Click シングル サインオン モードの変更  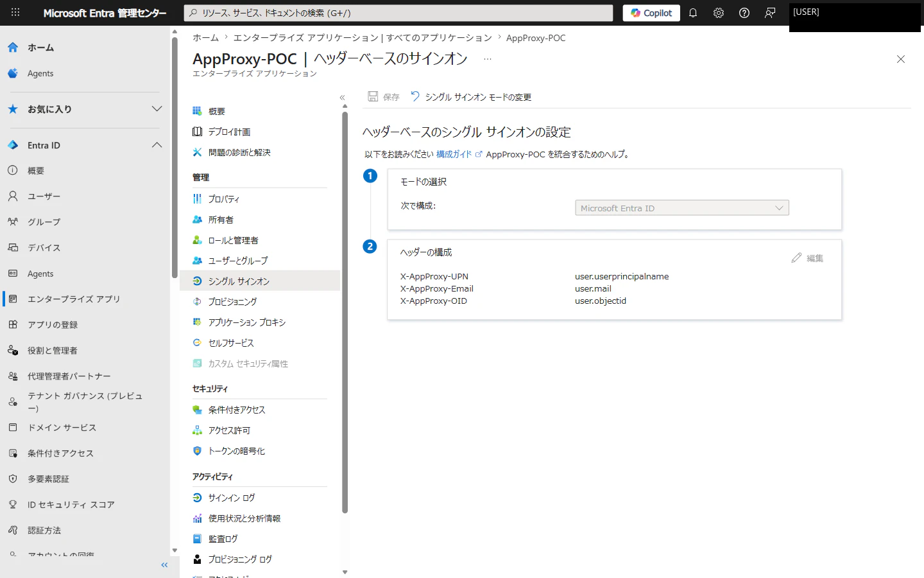click(x=471, y=97)
